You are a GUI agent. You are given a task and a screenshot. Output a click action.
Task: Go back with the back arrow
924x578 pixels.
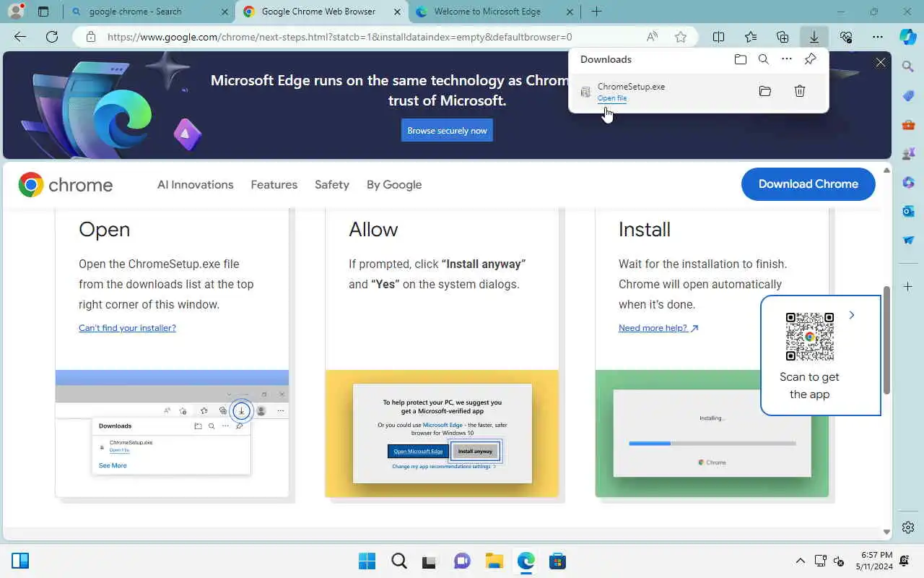pyautogui.click(x=20, y=37)
